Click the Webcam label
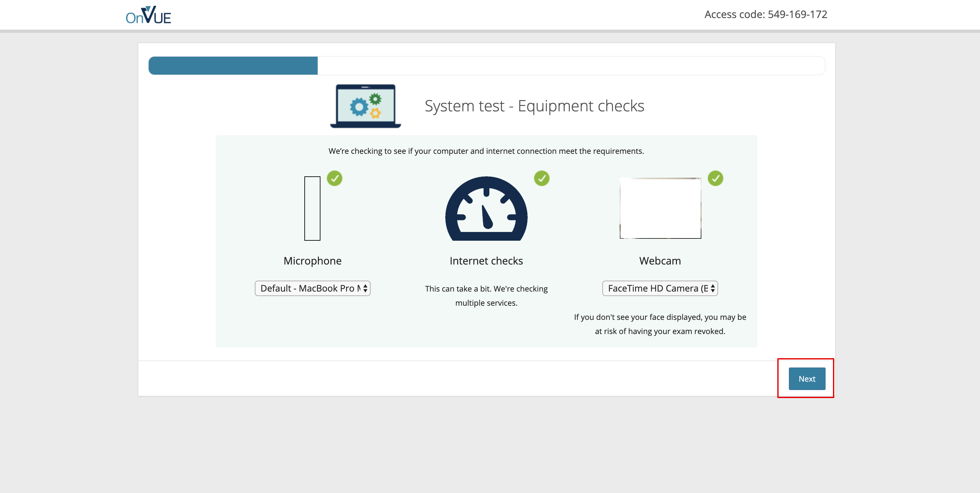This screenshot has width=980, height=493. point(660,261)
